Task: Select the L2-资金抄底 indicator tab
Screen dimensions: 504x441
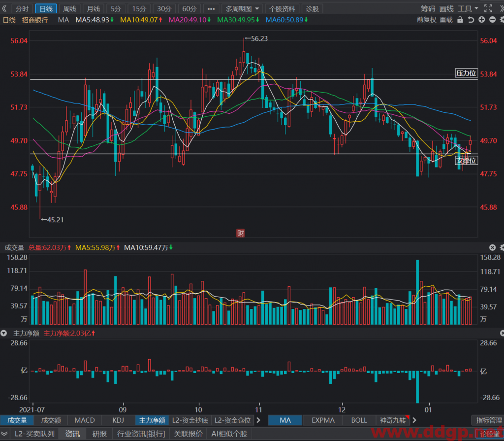Action: 190,420
